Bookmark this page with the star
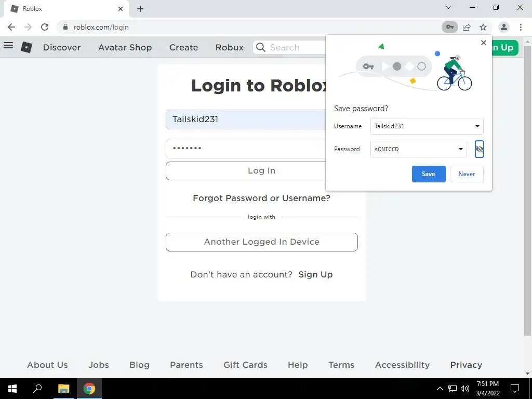Screen dimensions: 532x399 tap(483, 27)
